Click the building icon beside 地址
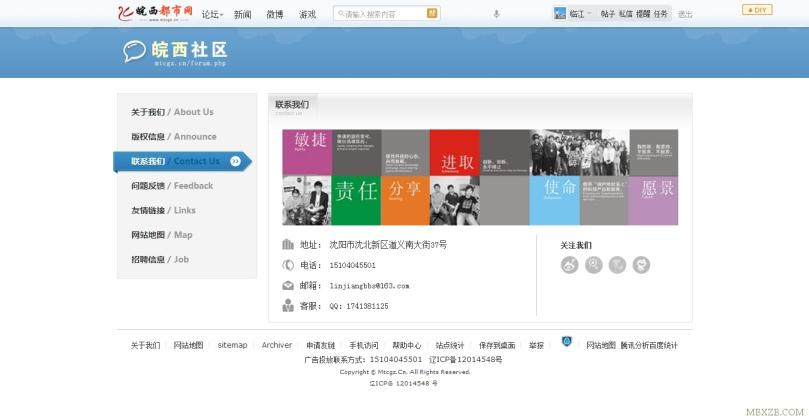Viewport: 809px width, 419px height. tap(288, 245)
